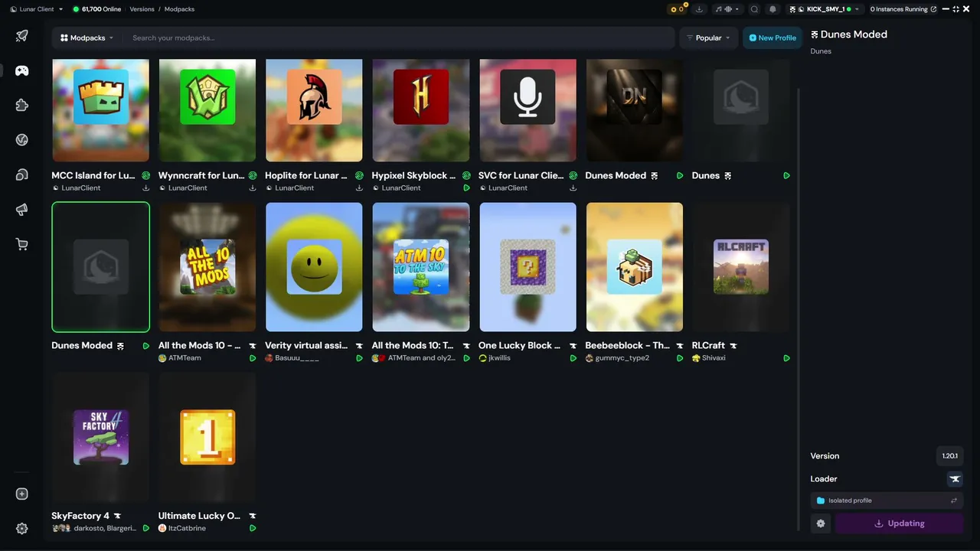Play the Hypixel Skyblock modpack

(466, 187)
